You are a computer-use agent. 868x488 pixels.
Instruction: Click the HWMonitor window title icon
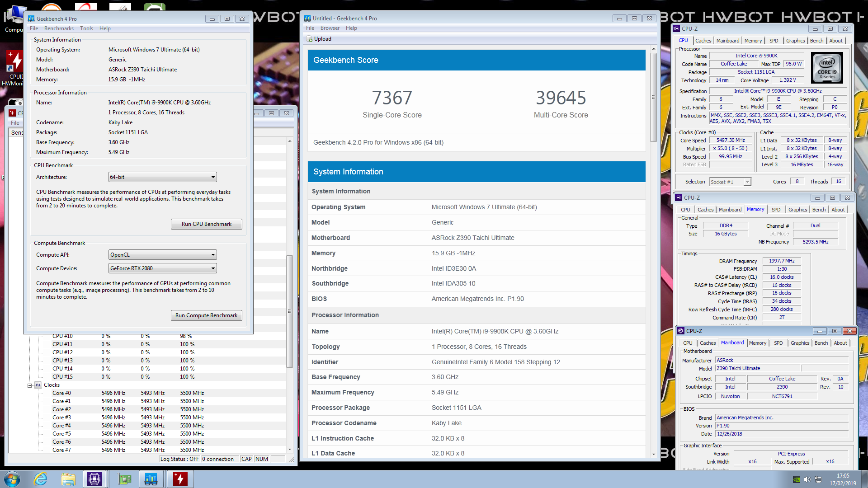tap(13, 113)
